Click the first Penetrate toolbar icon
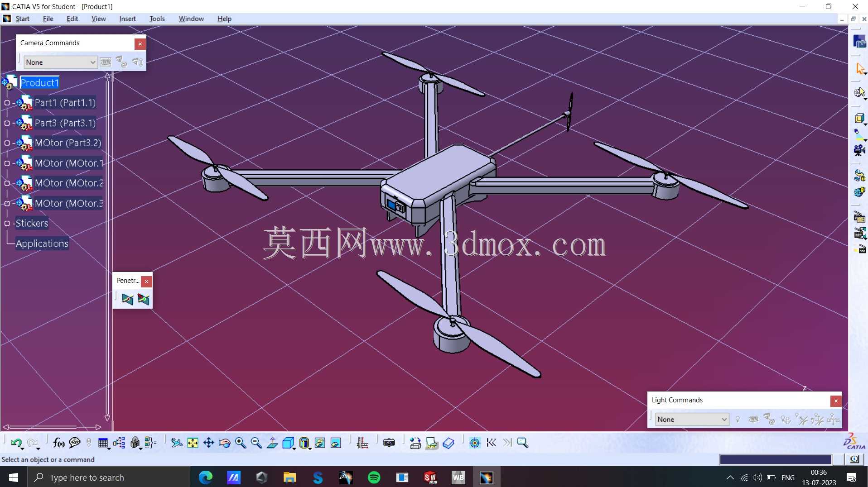Screen dimensions: 868x487 tap(127, 299)
